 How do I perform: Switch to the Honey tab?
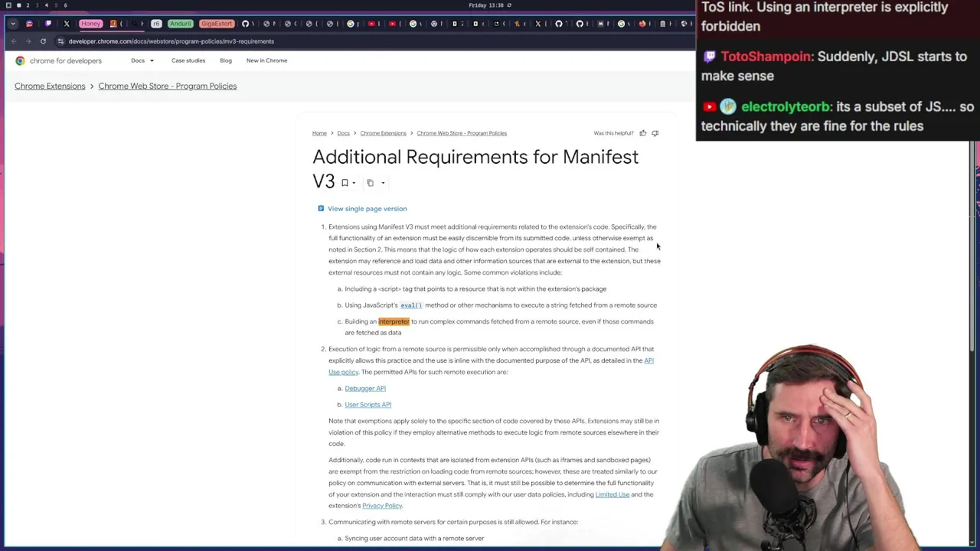tap(90, 24)
